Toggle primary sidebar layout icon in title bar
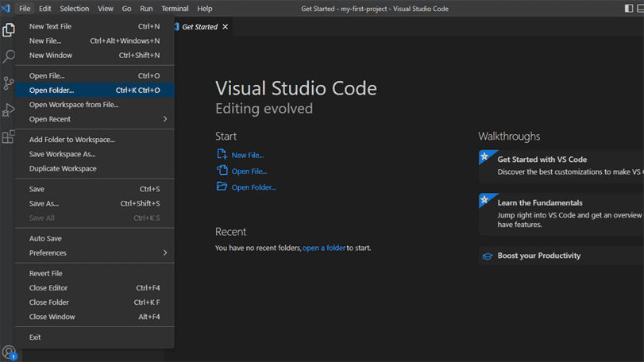644x362 pixels. click(628, 8)
